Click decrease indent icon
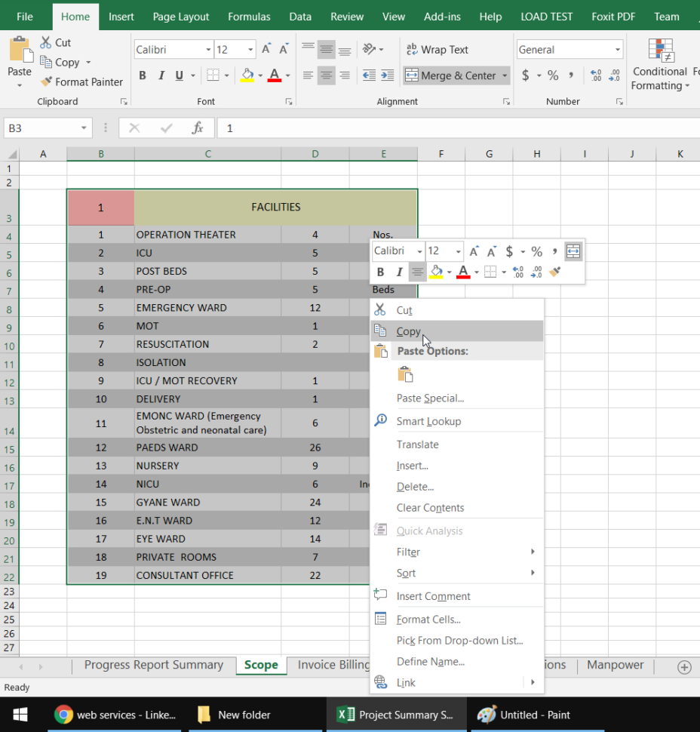The image size is (700, 732). tap(369, 75)
